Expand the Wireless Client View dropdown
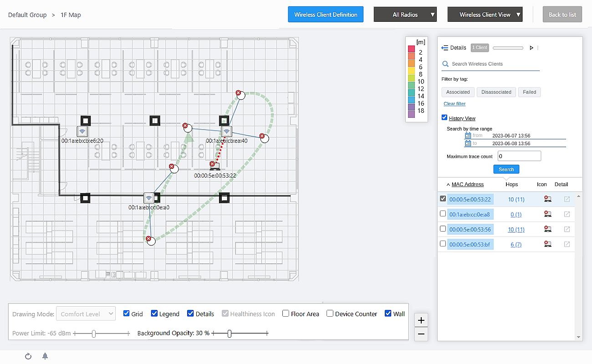This screenshot has height=364, width=592. click(x=485, y=15)
